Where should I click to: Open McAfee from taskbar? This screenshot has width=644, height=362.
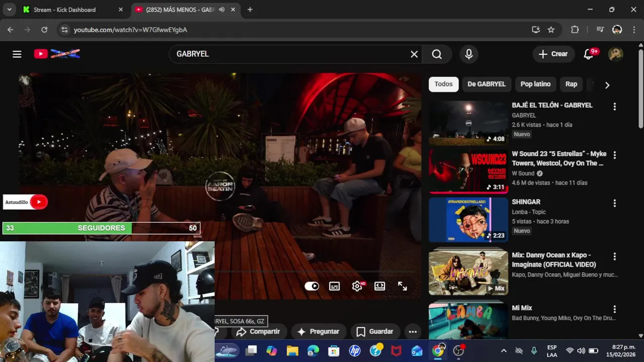coord(396,351)
